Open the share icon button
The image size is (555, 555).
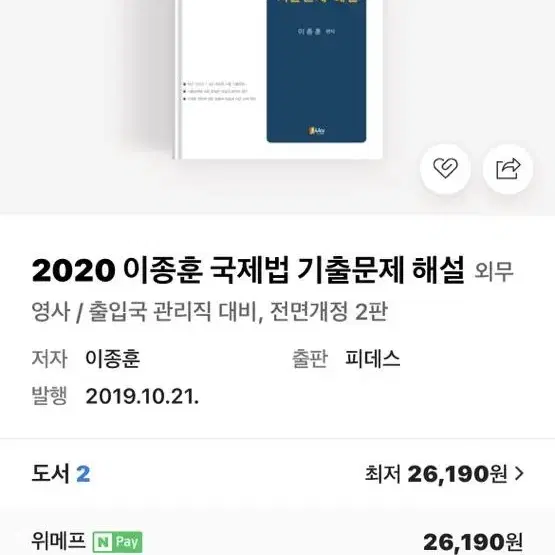point(508,168)
